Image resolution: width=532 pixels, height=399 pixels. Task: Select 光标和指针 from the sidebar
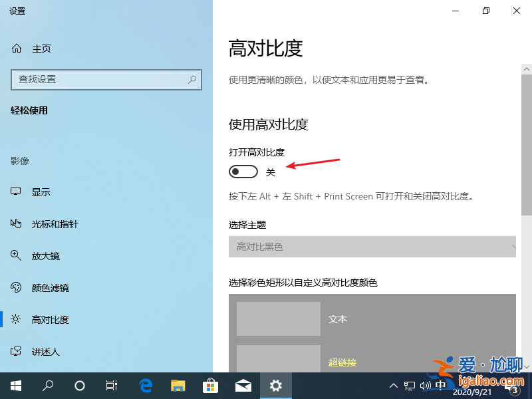[50, 223]
